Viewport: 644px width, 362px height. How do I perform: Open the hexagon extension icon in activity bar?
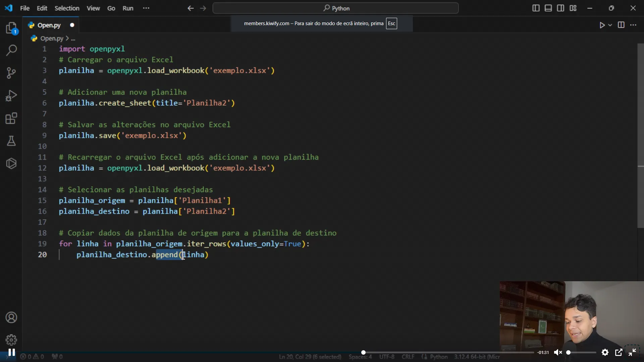pyautogui.click(x=11, y=164)
